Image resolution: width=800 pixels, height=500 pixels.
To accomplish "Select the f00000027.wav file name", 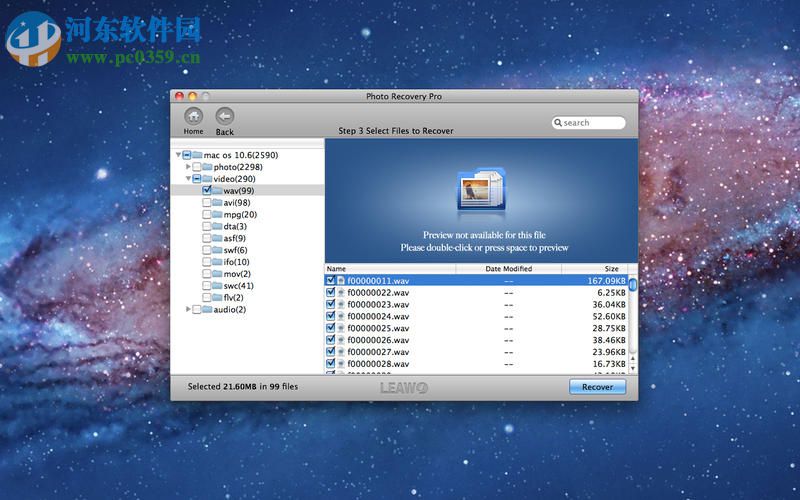I will click(x=378, y=352).
